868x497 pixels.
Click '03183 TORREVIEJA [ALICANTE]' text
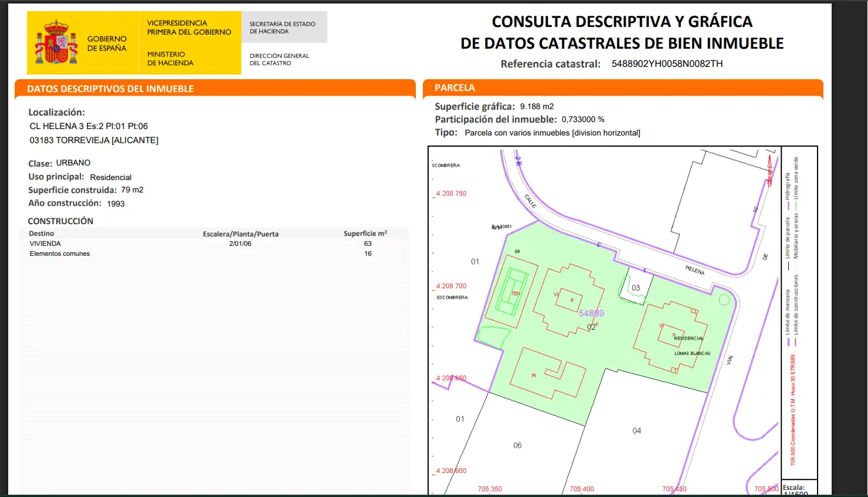point(94,140)
